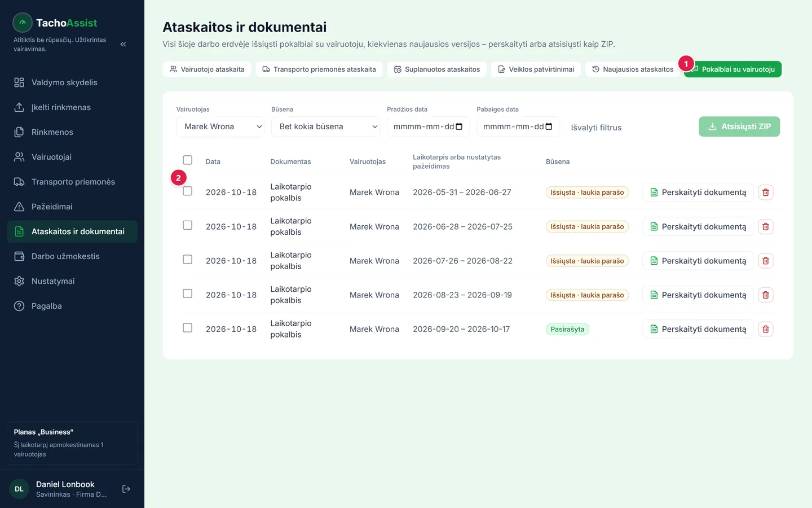
Task: Open Transporto priemonės in sidebar
Action: 72,182
